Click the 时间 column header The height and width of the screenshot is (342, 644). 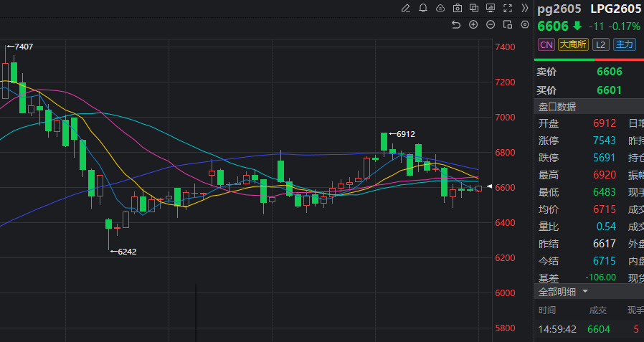(547, 310)
